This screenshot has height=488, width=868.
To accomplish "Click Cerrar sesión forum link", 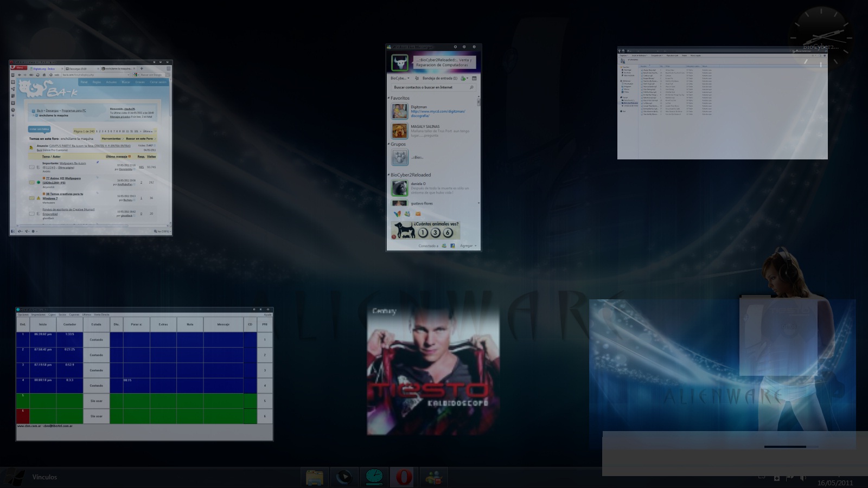I will pos(158,82).
